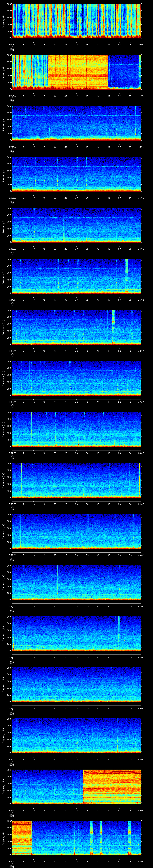Click the tall bright burst in 8:35:00 panel
The image size is (153, 868).
[113, 327]
